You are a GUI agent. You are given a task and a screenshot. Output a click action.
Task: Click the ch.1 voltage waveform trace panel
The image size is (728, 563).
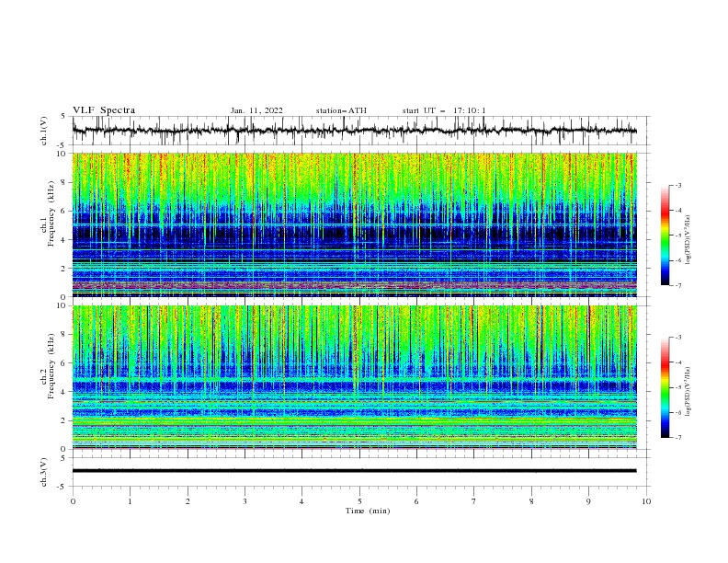click(x=360, y=131)
